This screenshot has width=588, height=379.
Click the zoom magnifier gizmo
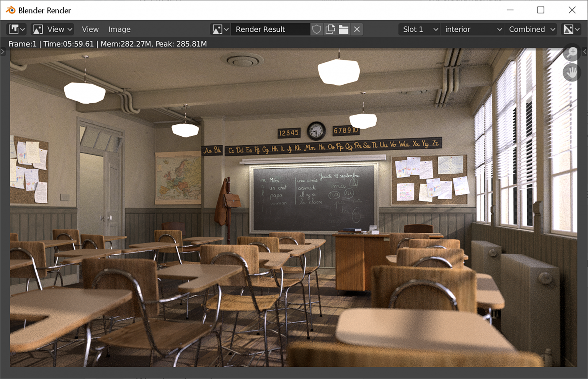[572, 54]
